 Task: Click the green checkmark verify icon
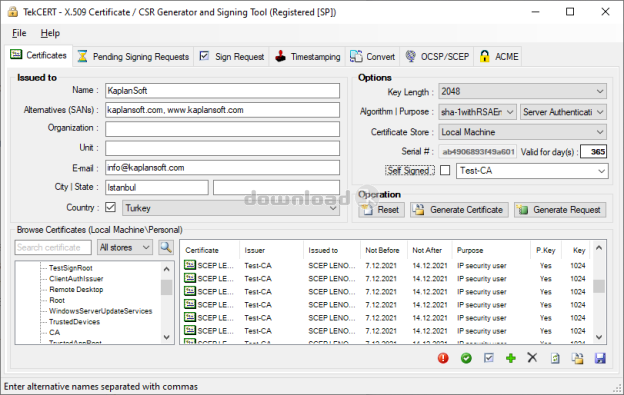point(466,358)
